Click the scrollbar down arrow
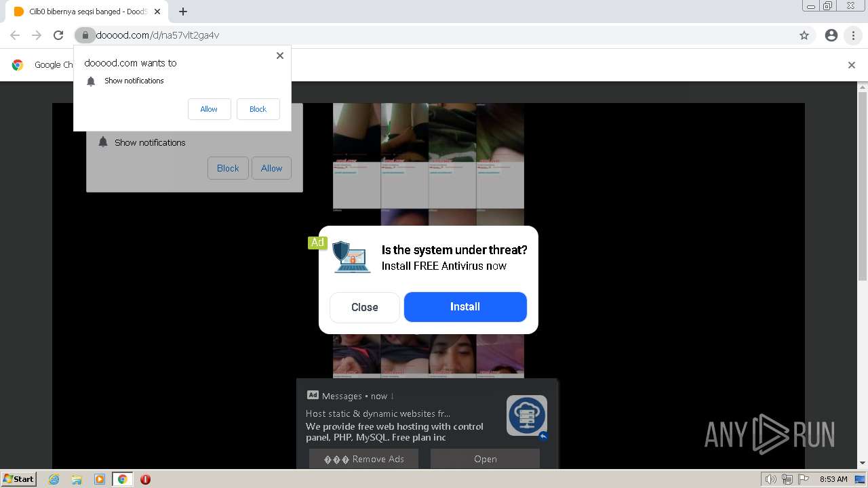Viewport: 868px width, 488px height. click(x=863, y=464)
